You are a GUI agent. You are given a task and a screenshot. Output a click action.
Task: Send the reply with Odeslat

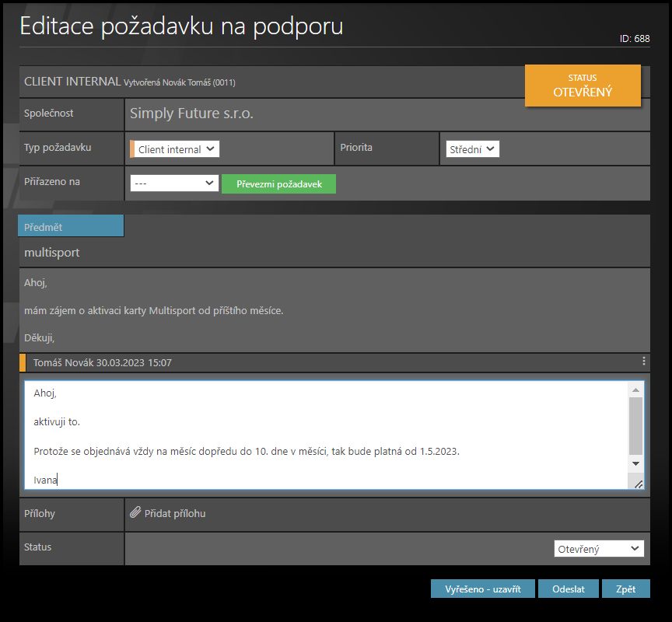click(568, 589)
